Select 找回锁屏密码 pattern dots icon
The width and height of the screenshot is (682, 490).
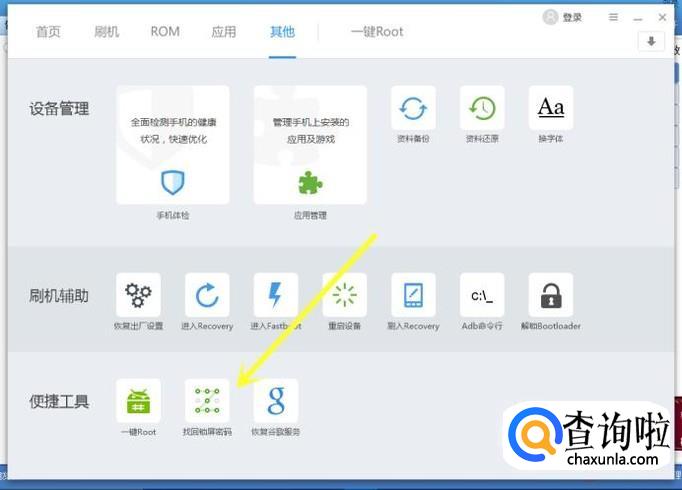pos(207,401)
